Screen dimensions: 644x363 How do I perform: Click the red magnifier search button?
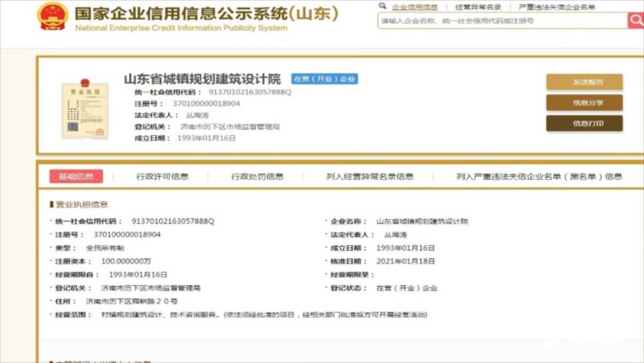coord(635,21)
